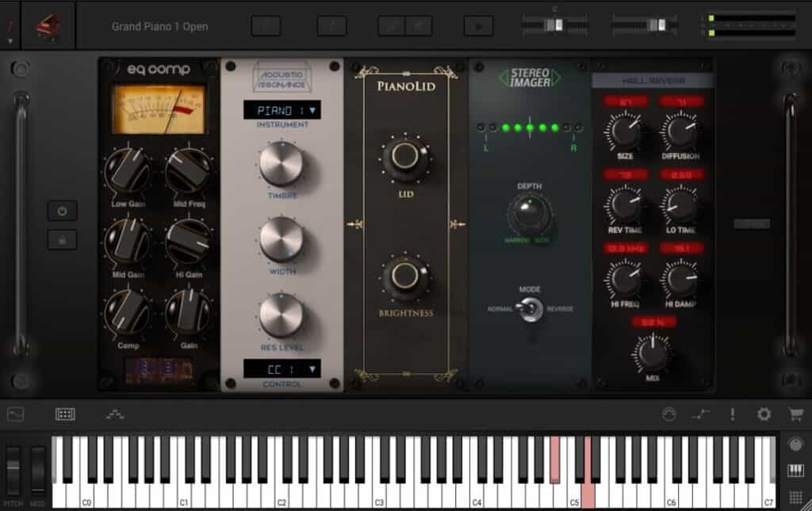Click the Grand Piano 1 Open preset name
The height and width of the screenshot is (511, 812).
[159, 26]
